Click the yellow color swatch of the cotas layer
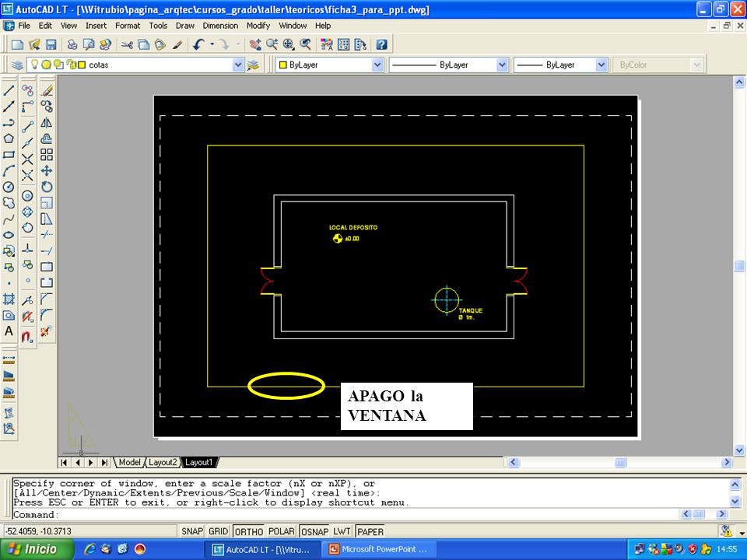Image resolution: width=747 pixels, height=560 pixels. tap(82, 65)
